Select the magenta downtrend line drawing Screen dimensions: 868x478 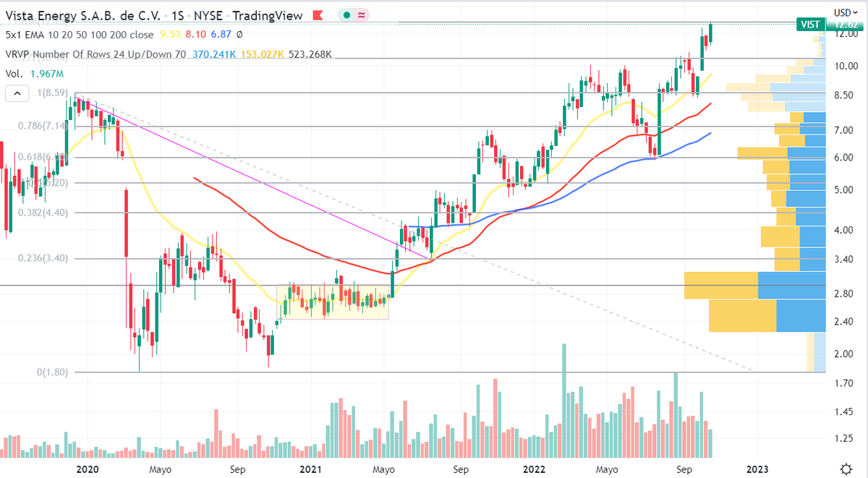click(253, 177)
